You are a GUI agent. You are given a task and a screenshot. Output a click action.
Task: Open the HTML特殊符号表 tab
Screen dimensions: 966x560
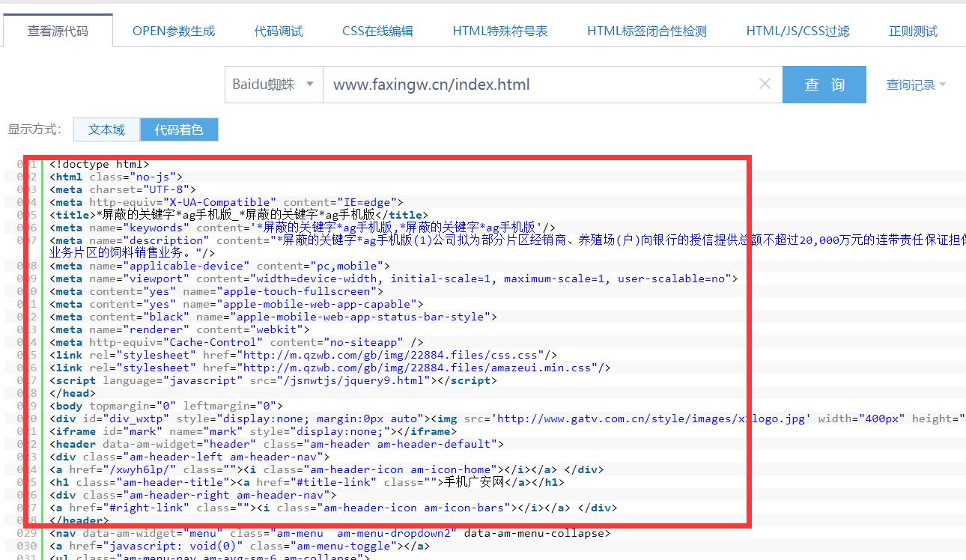point(500,31)
